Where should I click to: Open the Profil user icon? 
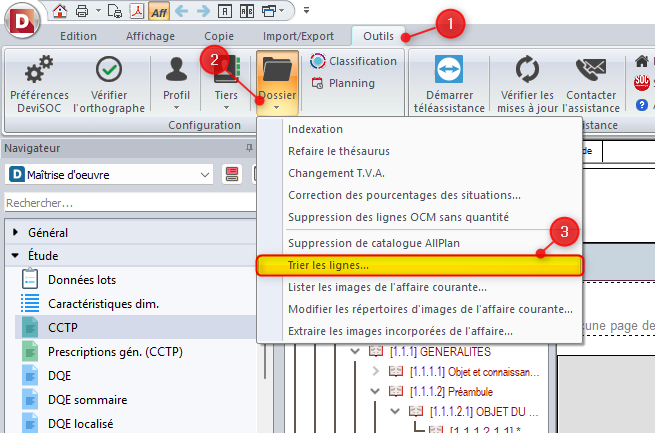coord(176,72)
